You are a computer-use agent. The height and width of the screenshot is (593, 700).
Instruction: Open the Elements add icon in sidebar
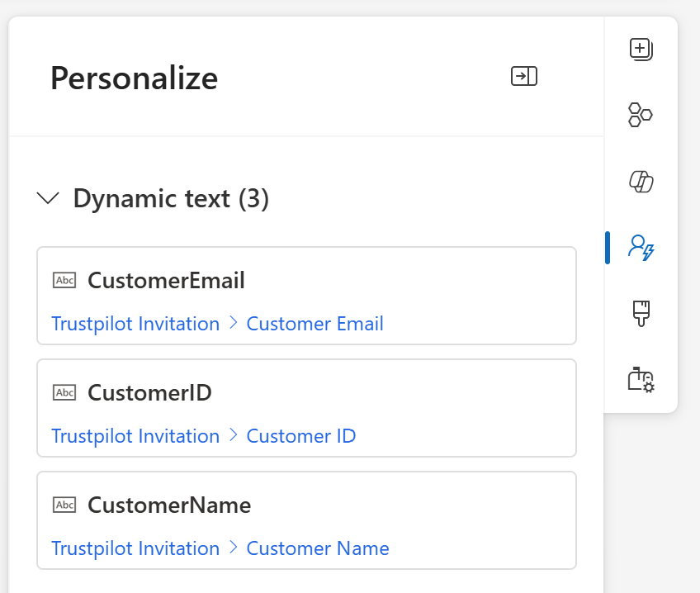coord(641,50)
